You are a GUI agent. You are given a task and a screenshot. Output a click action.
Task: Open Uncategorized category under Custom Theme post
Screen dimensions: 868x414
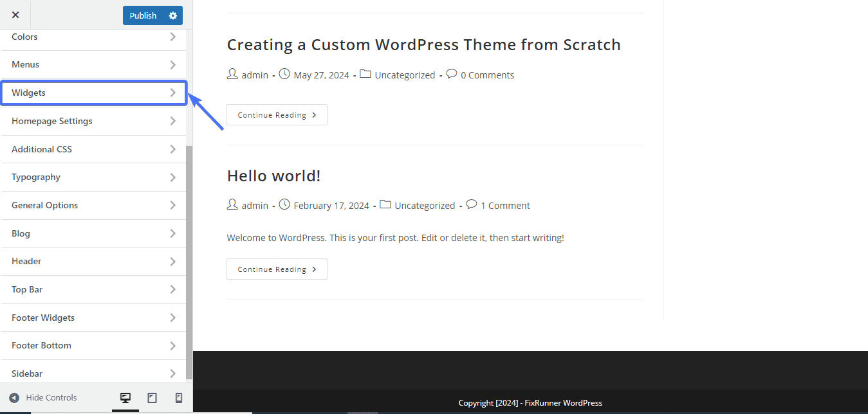(405, 75)
